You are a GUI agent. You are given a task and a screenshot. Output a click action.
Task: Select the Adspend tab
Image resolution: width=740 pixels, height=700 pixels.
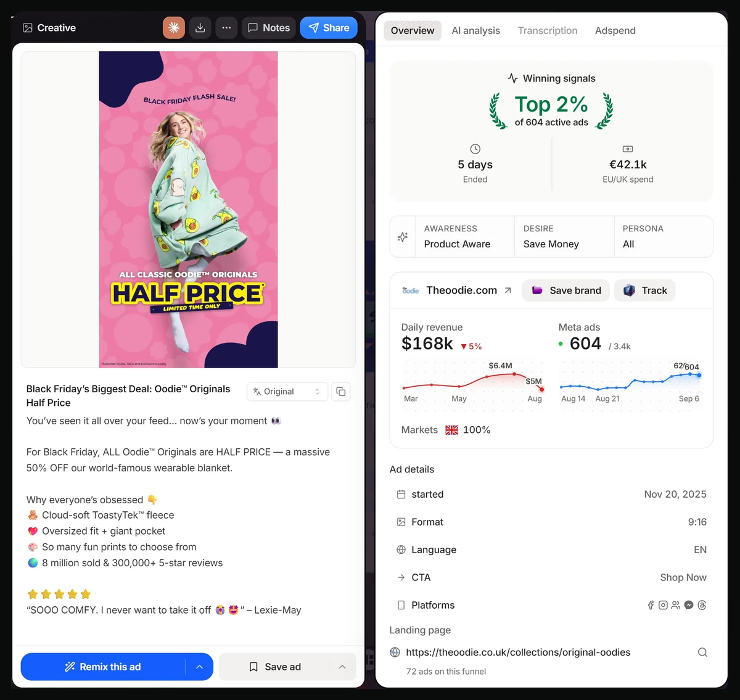click(x=615, y=31)
